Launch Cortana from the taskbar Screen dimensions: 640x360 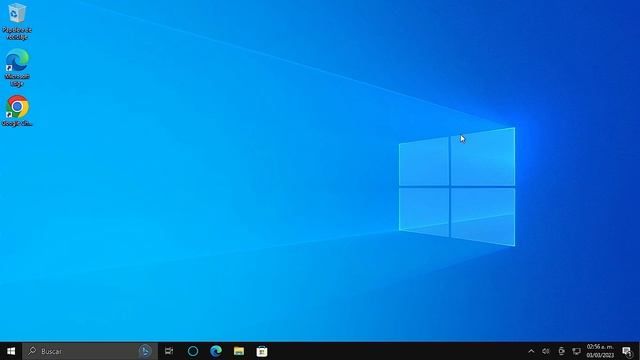pyautogui.click(x=193, y=351)
